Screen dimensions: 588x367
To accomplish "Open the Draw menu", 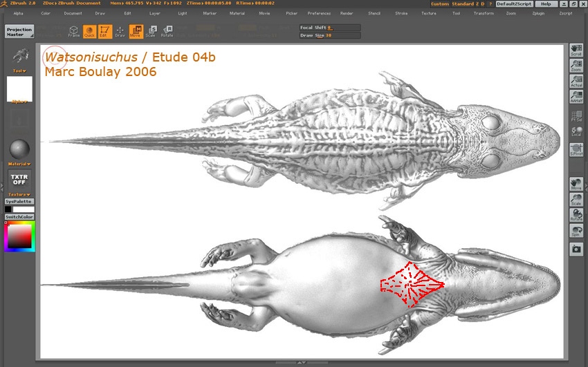I will (x=100, y=14).
